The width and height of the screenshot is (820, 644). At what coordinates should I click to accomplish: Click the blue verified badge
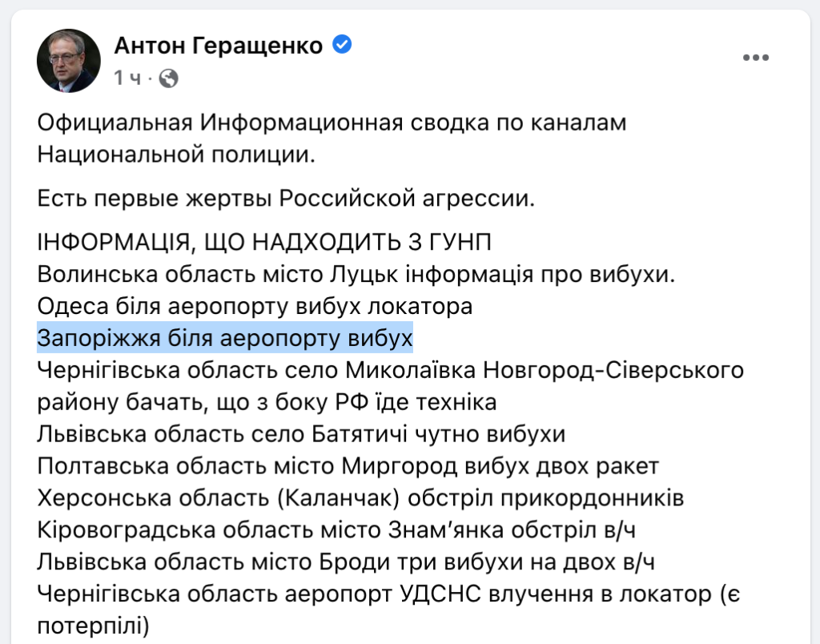[342, 45]
